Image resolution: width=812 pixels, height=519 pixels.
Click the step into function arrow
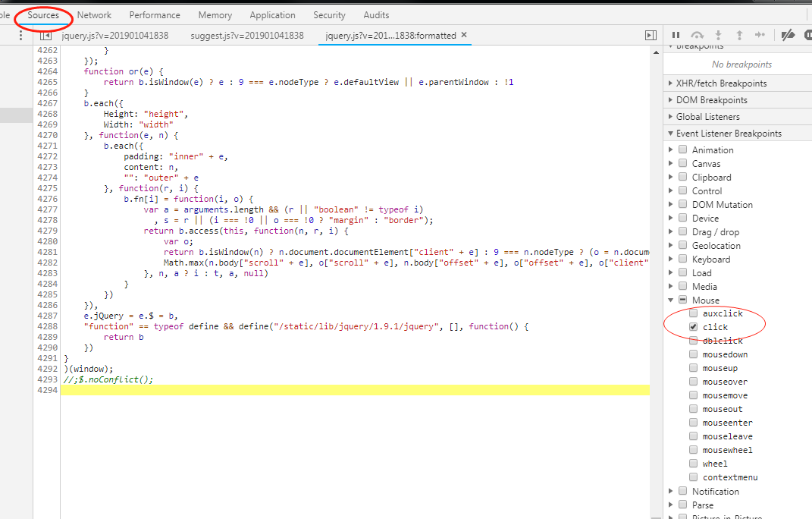pos(719,35)
